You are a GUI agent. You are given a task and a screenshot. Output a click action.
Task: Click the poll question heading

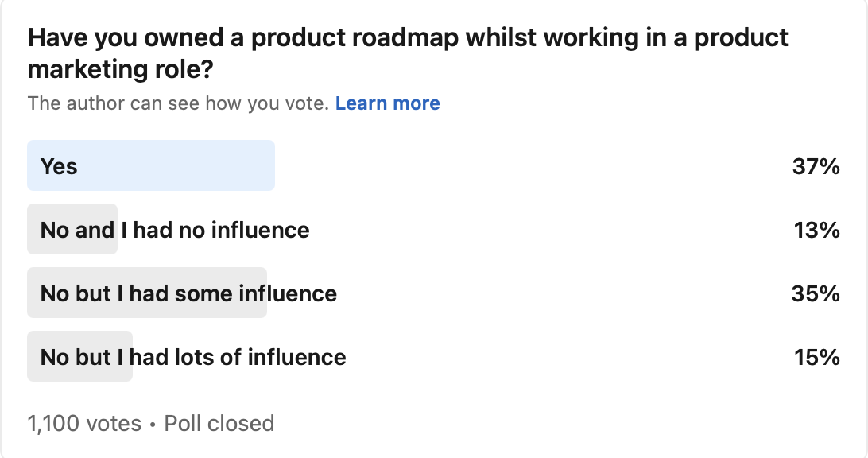point(407,53)
